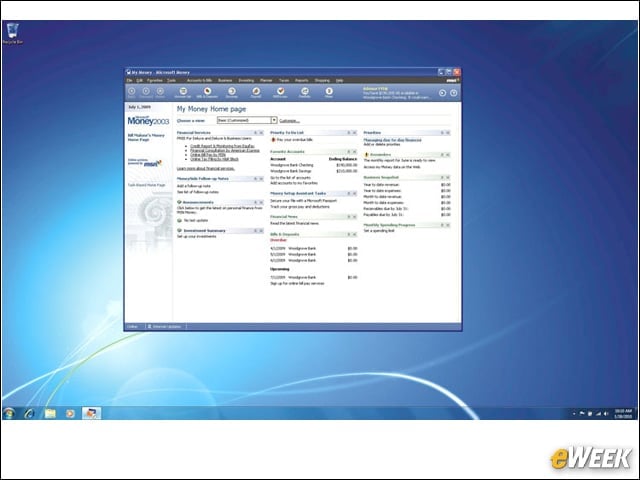Open the Account List toolbar icon
This screenshot has height=480, width=640.
[x=183, y=93]
